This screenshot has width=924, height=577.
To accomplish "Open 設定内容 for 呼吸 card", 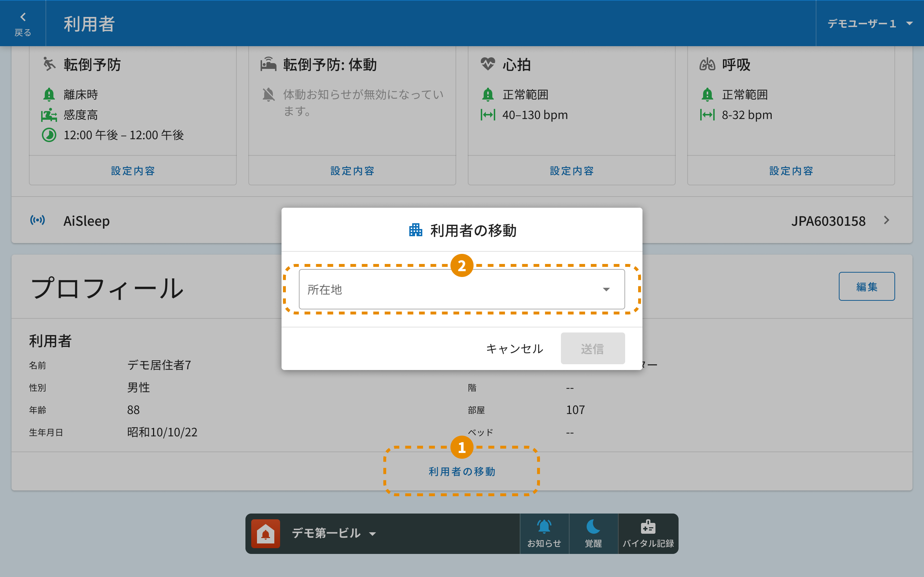I will tap(791, 171).
